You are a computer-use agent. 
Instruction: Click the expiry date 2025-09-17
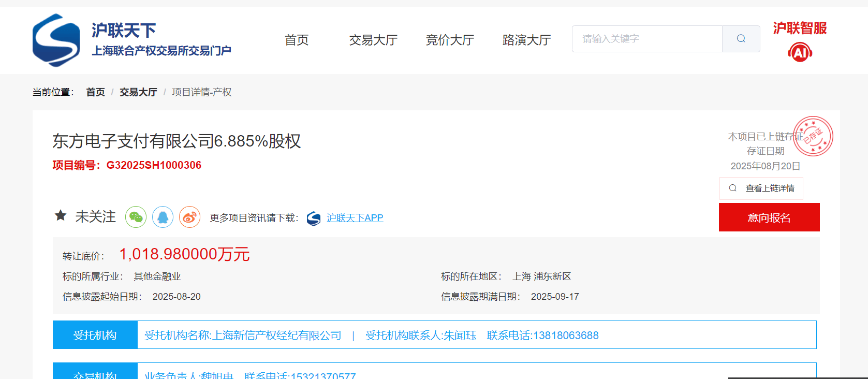pyautogui.click(x=555, y=297)
